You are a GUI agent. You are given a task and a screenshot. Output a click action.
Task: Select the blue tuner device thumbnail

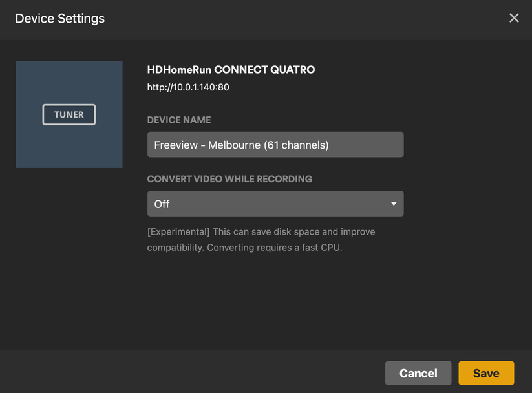tap(69, 114)
